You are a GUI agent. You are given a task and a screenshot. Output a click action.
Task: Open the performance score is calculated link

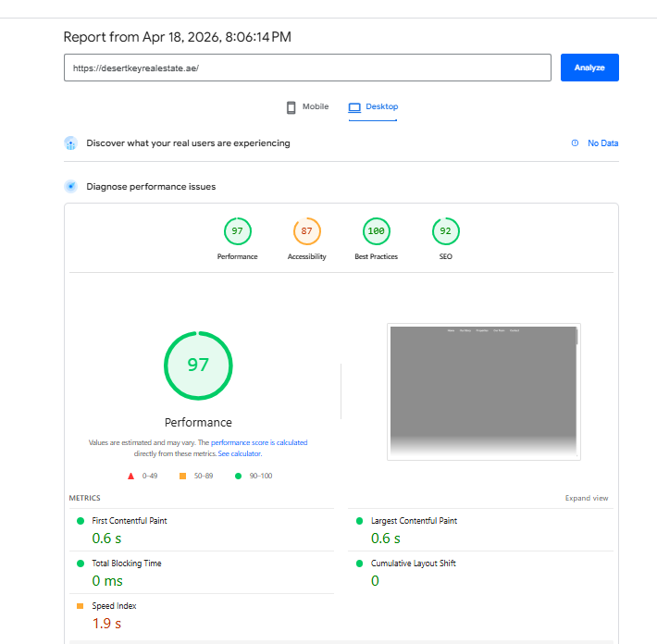[259, 443]
